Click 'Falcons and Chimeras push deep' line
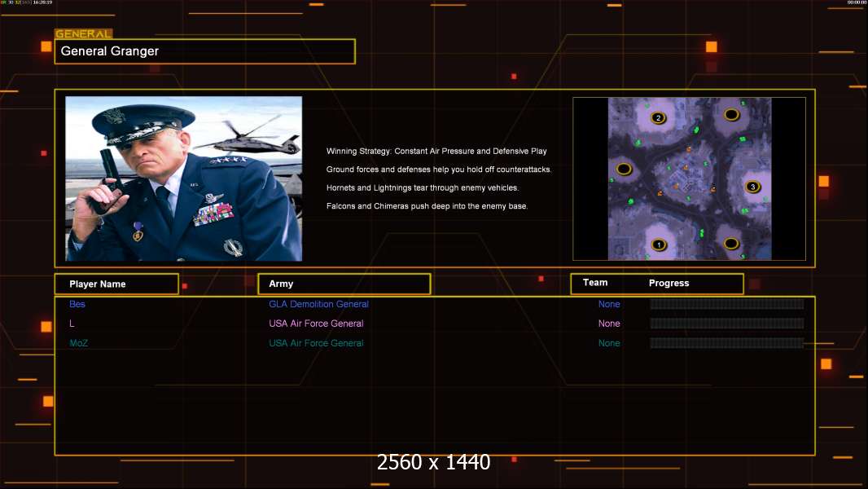Viewport: 868px width, 489px height. coord(427,206)
